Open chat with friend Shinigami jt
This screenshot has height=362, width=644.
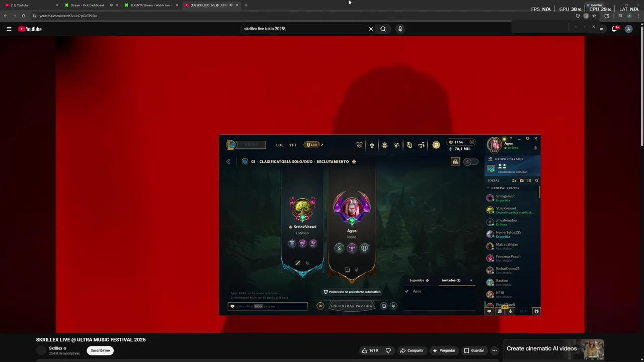pos(512,198)
